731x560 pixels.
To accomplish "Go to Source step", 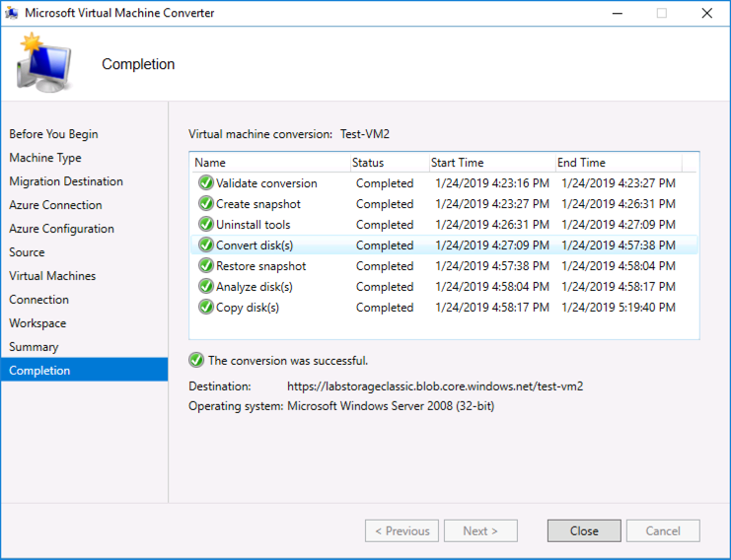I will [x=27, y=252].
